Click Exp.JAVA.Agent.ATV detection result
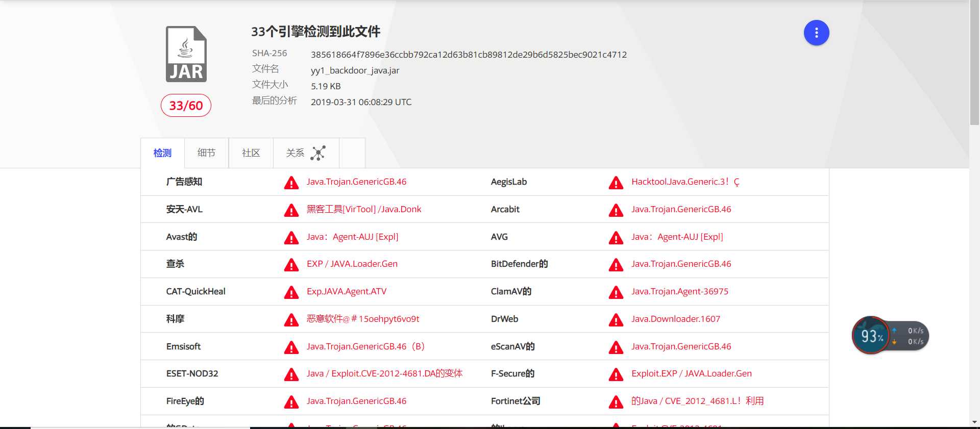 [x=347, y=291]
